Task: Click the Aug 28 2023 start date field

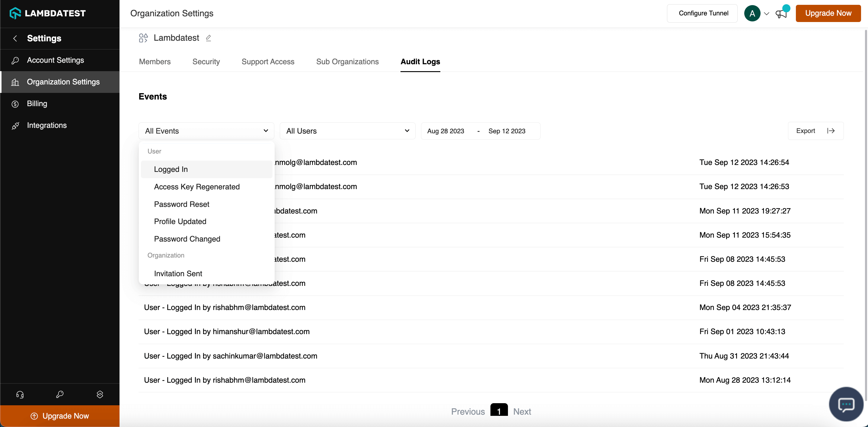Action: pyautogui.click(x=445, y=131)
